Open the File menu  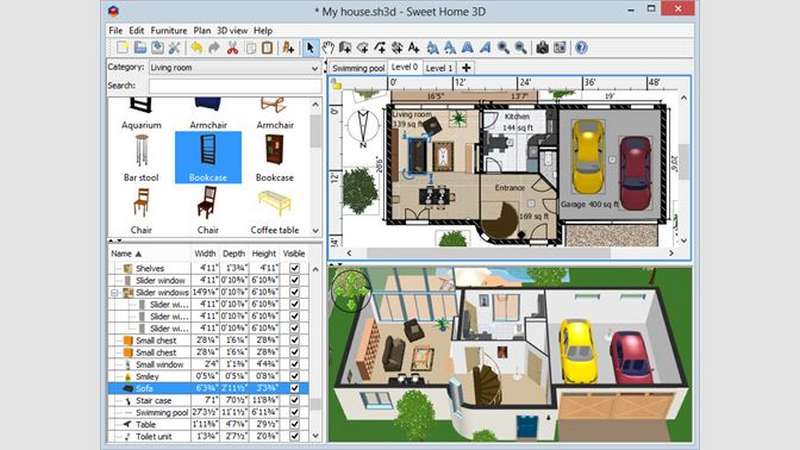pos(116,30)
